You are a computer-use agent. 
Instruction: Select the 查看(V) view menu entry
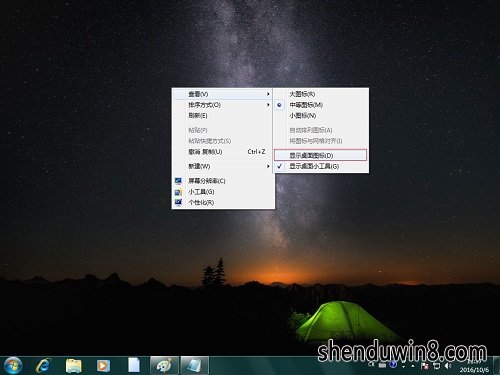223,94
